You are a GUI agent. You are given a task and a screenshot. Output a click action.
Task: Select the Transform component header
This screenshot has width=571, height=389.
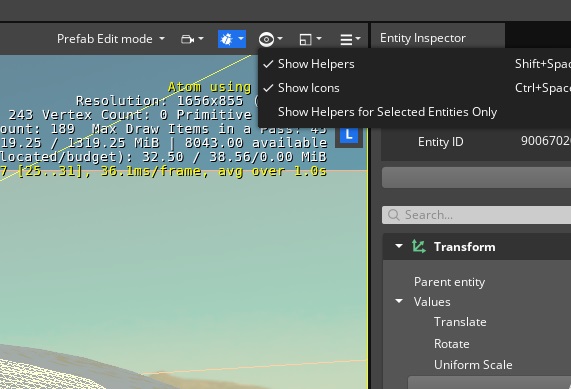(477, 247)
